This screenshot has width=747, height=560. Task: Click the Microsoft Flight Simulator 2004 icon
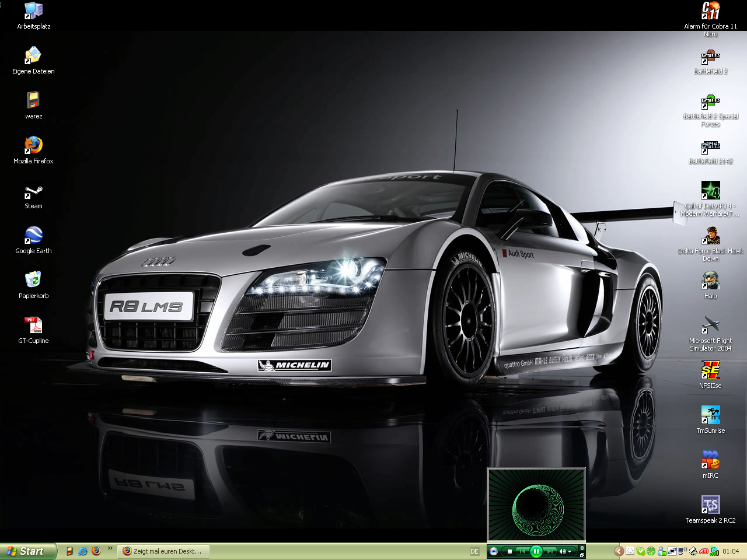point(710,325)
